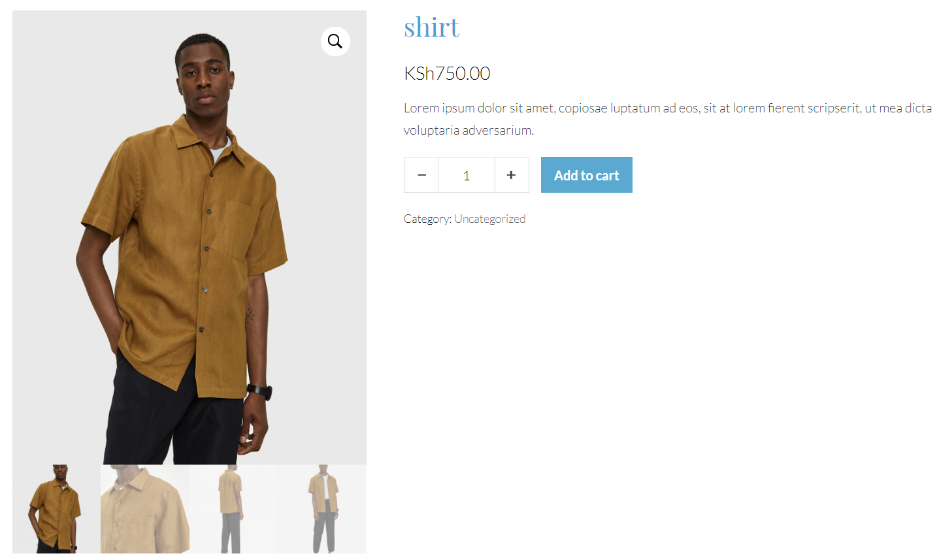Select the last full-body front thumbnail
939x560 pixels.
(322, 509)
